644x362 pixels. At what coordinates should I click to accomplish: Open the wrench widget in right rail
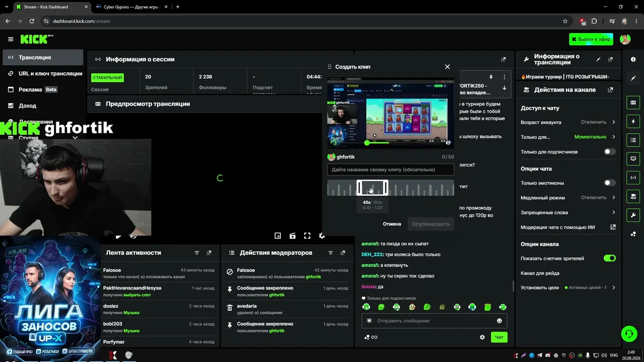(633, 215)
